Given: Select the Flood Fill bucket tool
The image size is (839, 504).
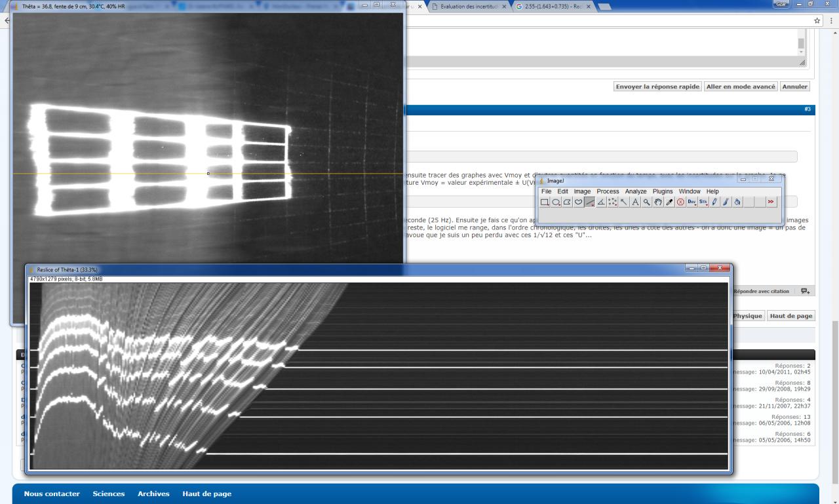Looking at the screenshot, I should 737,203.
